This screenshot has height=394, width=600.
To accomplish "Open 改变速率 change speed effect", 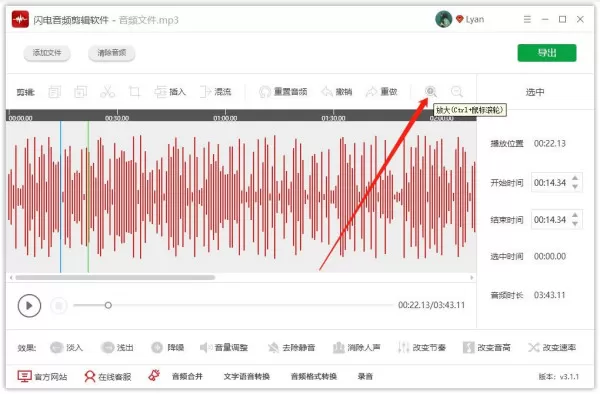I will click(x=552, y=348).
